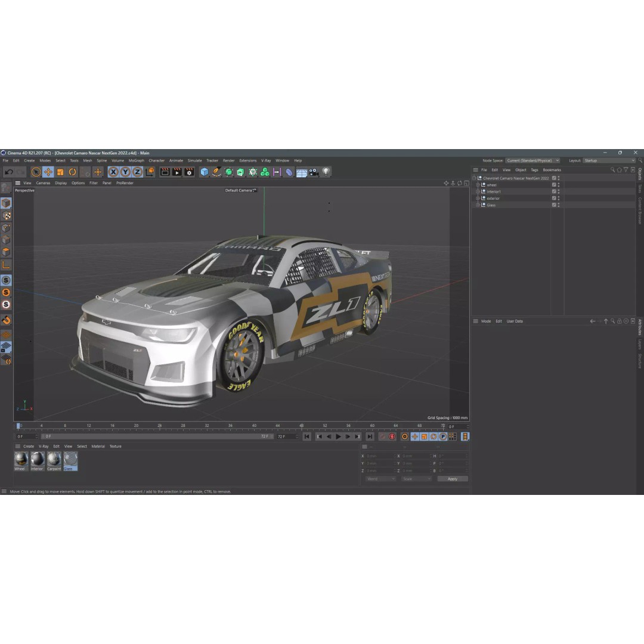Expand the wheel object group

(478, 185)
